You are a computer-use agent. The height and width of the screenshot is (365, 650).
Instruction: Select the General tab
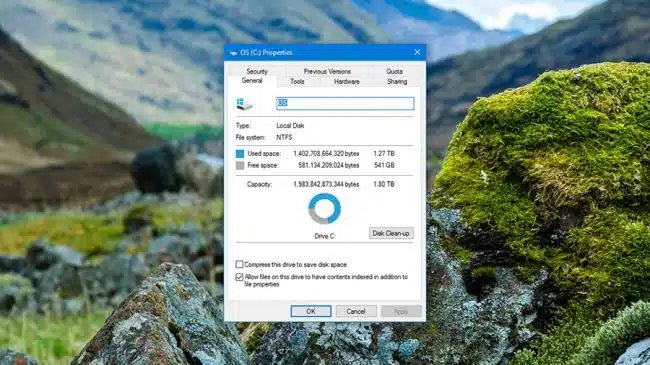point(252,81)
